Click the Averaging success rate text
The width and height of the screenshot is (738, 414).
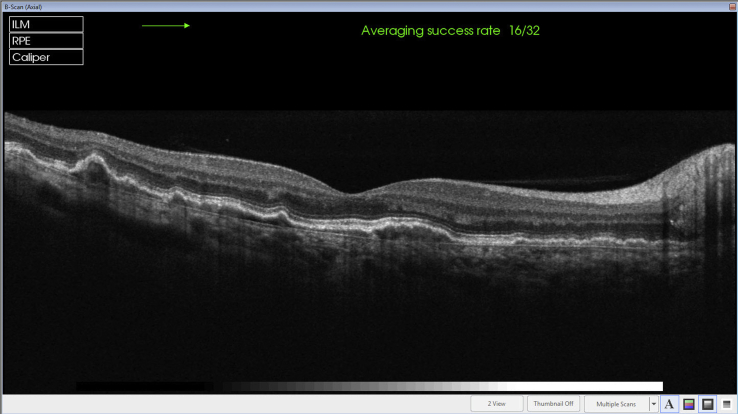point(450,31)
